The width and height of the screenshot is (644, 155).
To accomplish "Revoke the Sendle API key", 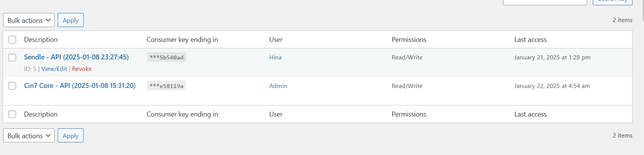I will [x=82, y=69].
